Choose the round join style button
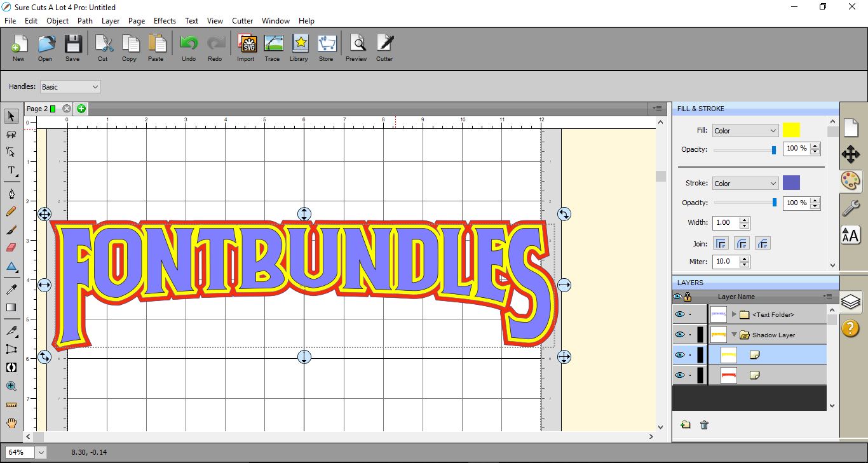868x463 pixels. (742, 243)
